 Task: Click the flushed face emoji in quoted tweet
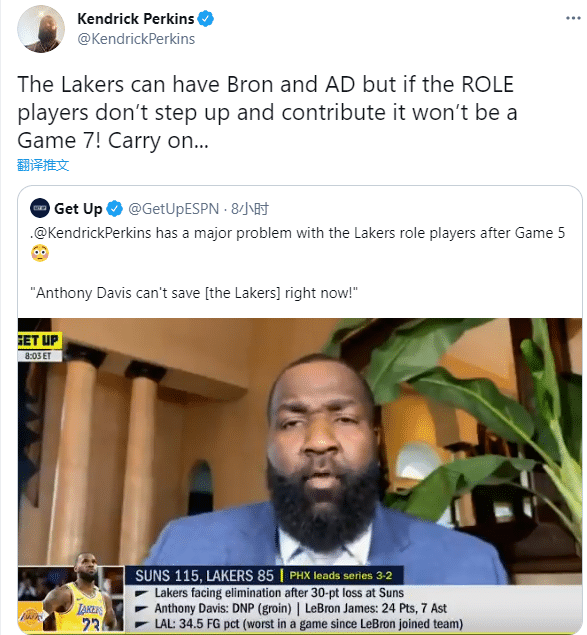pyautogui.click(x=40, y=254)
